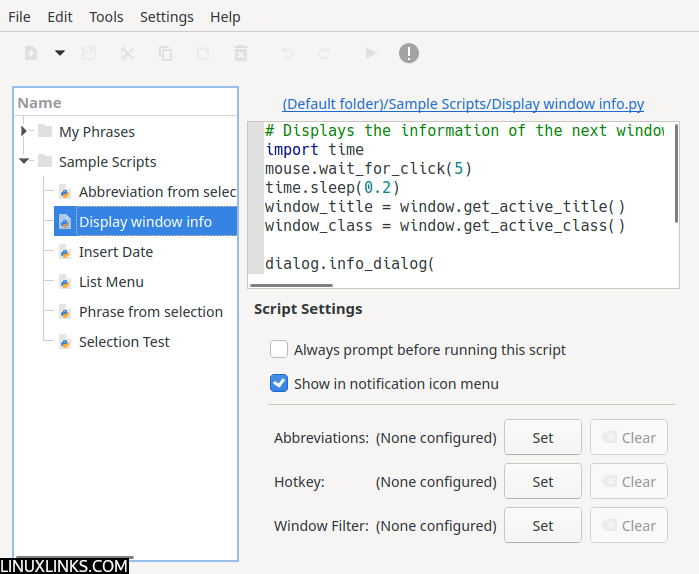Click the code editor horizontal scrollbar
This screenshot has height=574, width=699.
(292, 285)
